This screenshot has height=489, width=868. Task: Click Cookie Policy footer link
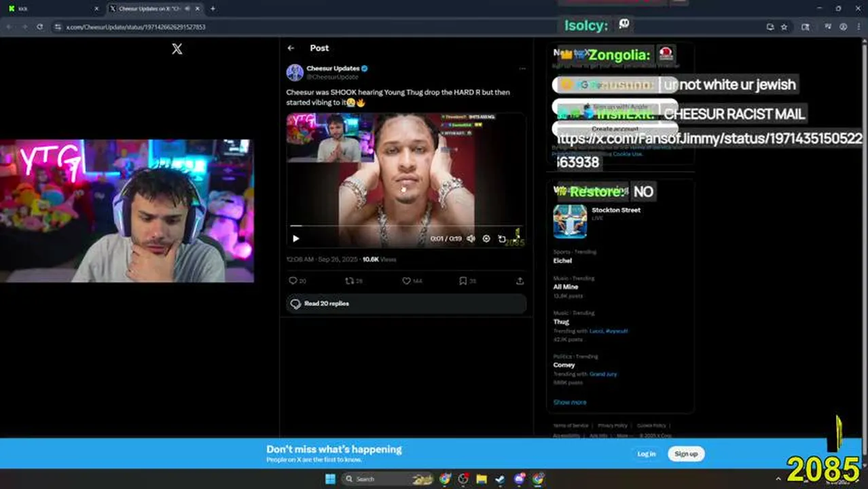click(651, 426)
